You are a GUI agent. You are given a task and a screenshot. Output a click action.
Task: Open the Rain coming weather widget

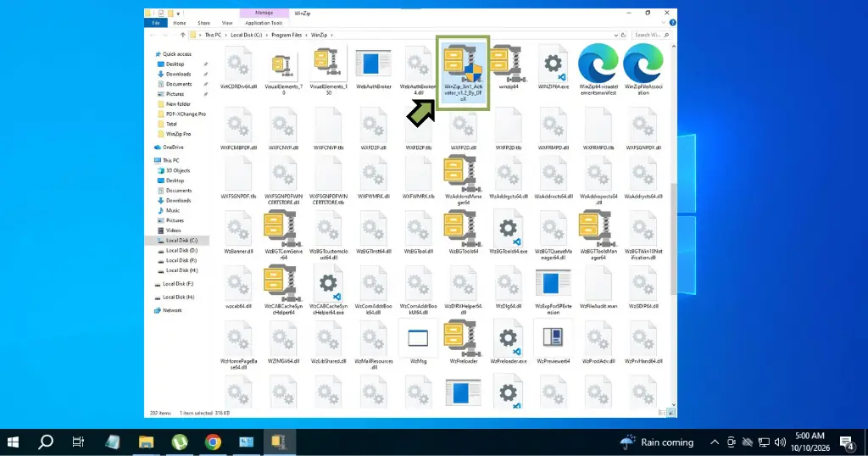(x=657, y=442)
